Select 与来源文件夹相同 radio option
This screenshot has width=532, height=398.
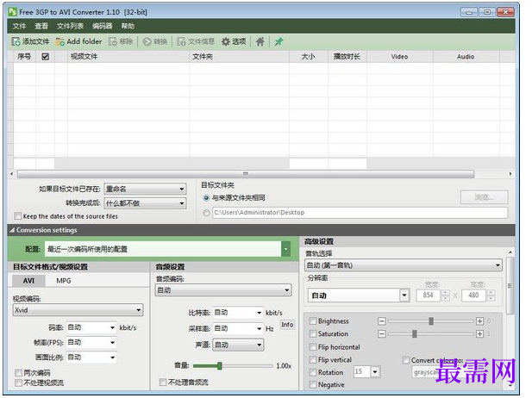coord(206,198)
